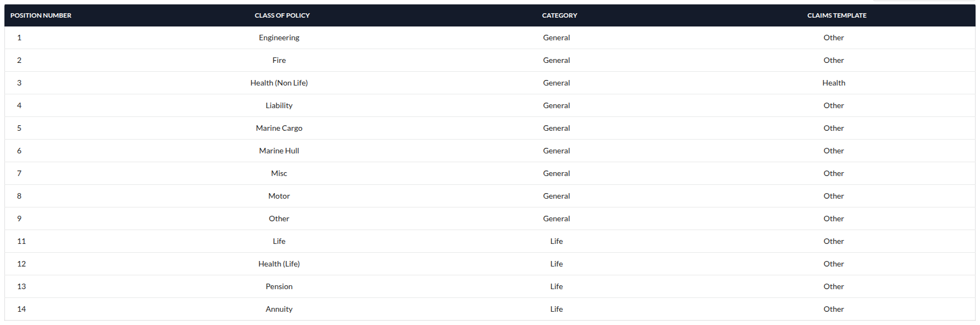Click the Fire policy class row

tap(279, 60)
